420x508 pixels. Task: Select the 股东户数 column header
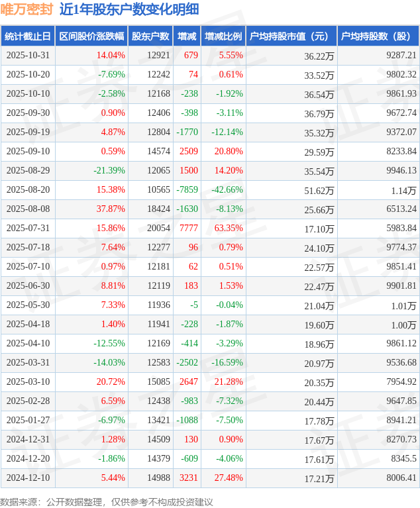tap(150, 36)
